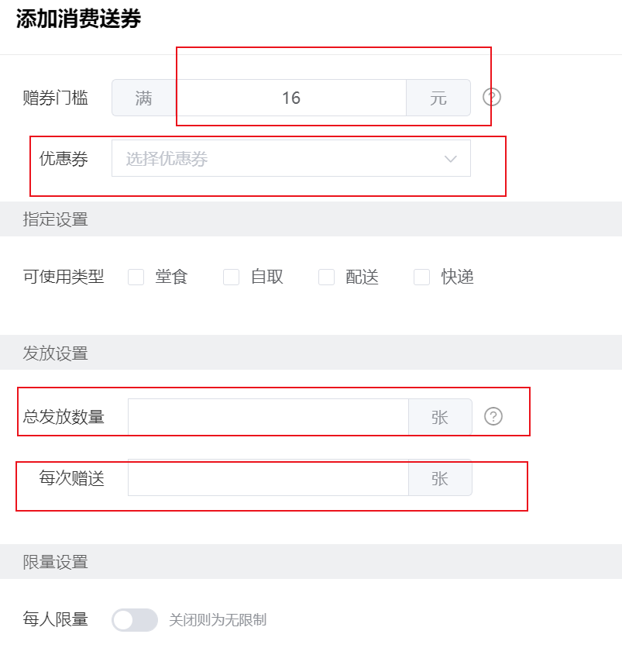Click the 张 suffix of 总发放数量

pyautogui.click(x=440, y=416)
